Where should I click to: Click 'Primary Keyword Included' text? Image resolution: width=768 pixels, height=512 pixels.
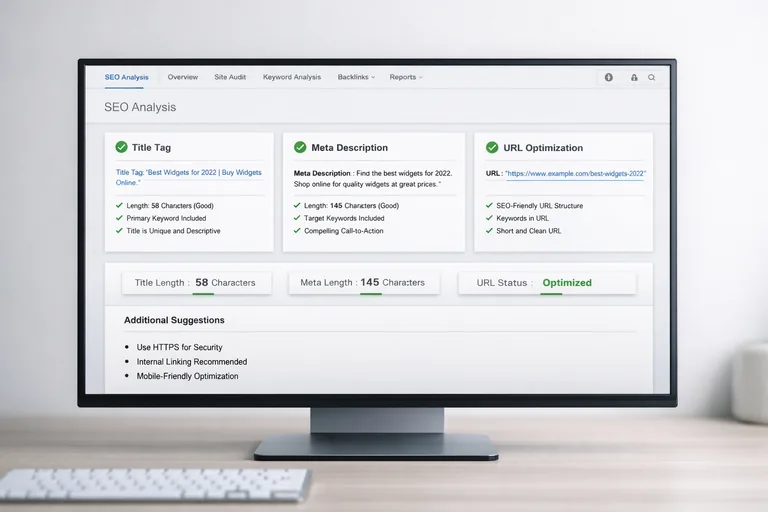[167, 218]
